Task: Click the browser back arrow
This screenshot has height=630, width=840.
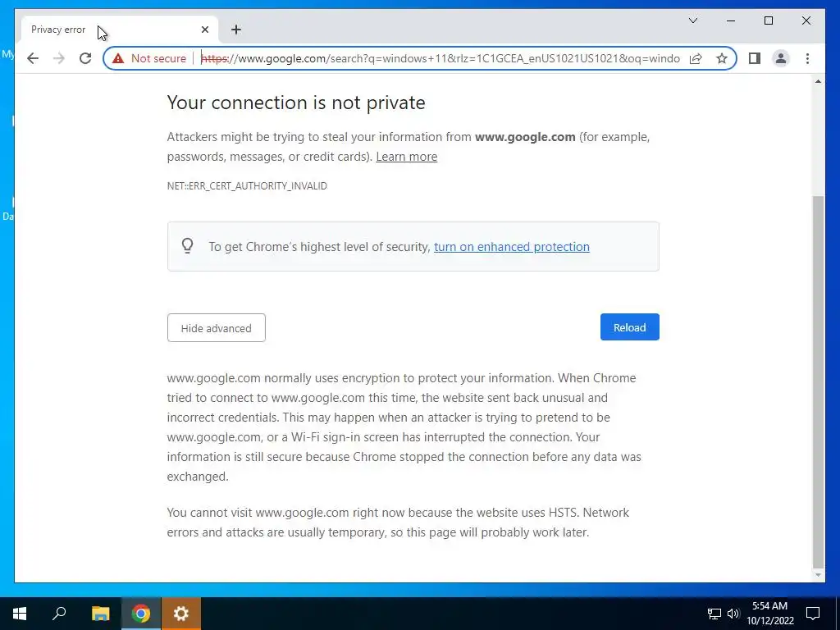Action: (x=33, y=58)
